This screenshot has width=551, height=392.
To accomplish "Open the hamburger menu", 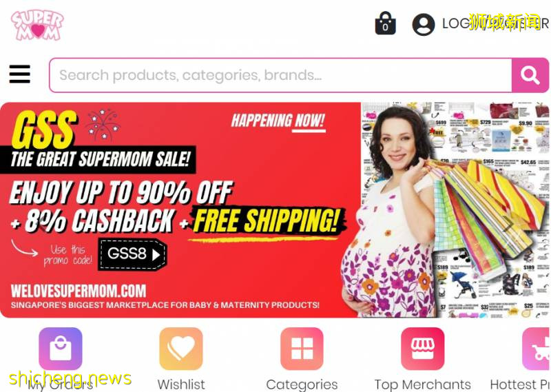I will point(20,74).
